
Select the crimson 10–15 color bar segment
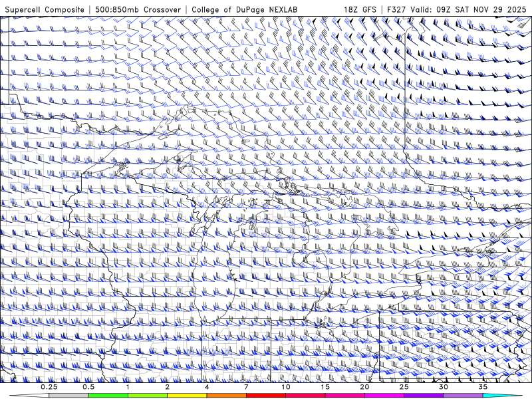[x=305, y=396]
